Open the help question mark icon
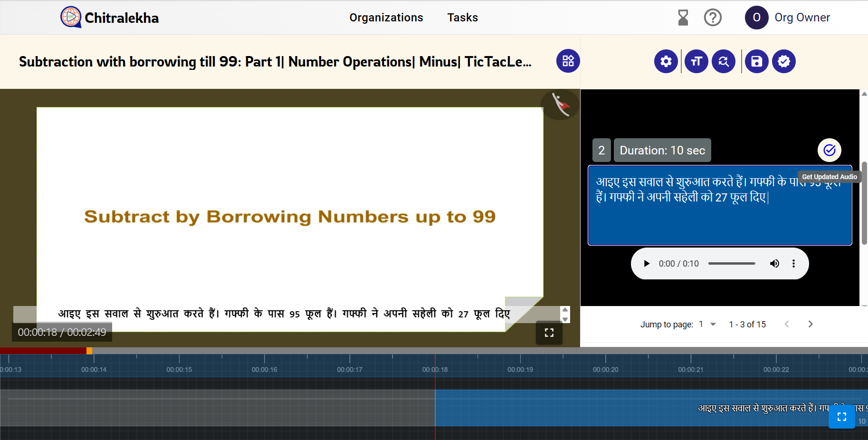 pos(713,17)
